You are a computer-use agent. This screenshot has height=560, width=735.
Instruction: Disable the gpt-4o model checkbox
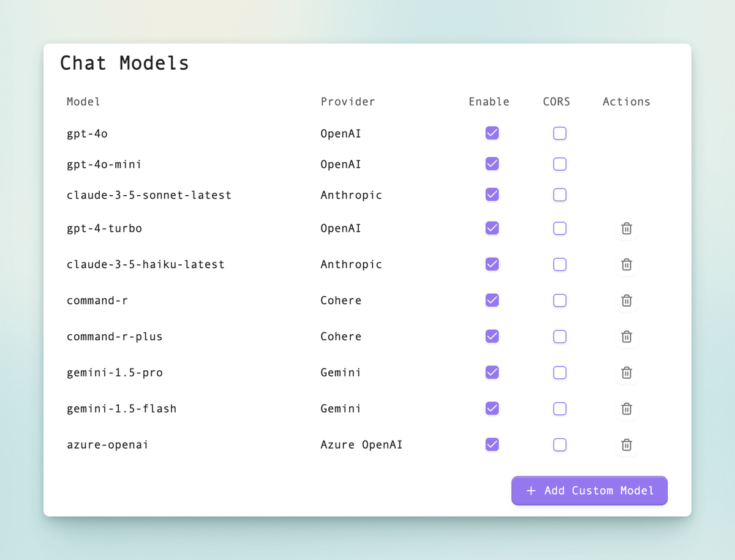[492, 133]
